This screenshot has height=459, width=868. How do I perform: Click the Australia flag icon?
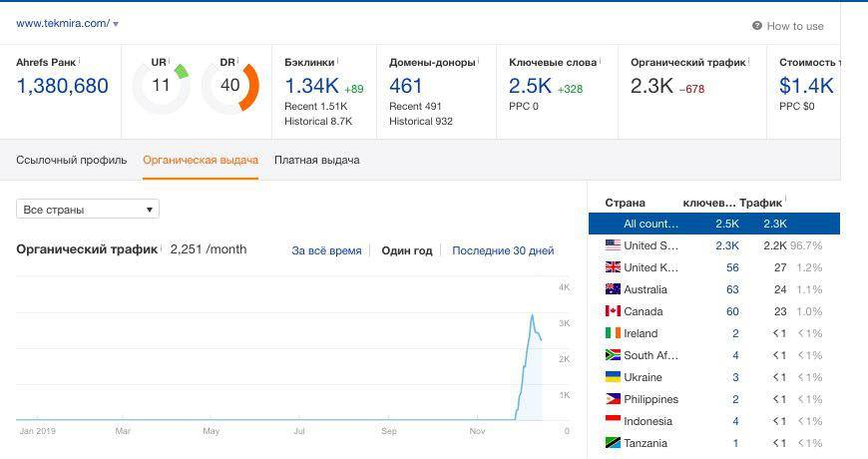(613, 289)
